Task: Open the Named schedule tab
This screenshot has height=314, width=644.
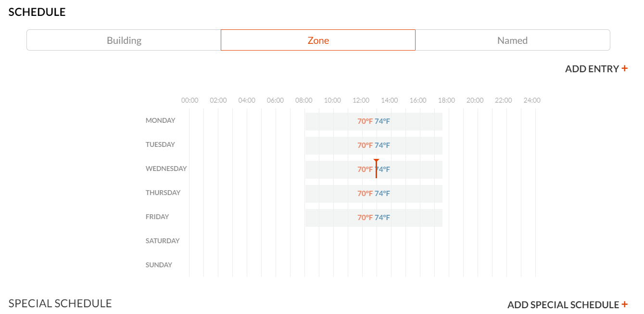Action: pyautogui.click(x=512, y=40)
